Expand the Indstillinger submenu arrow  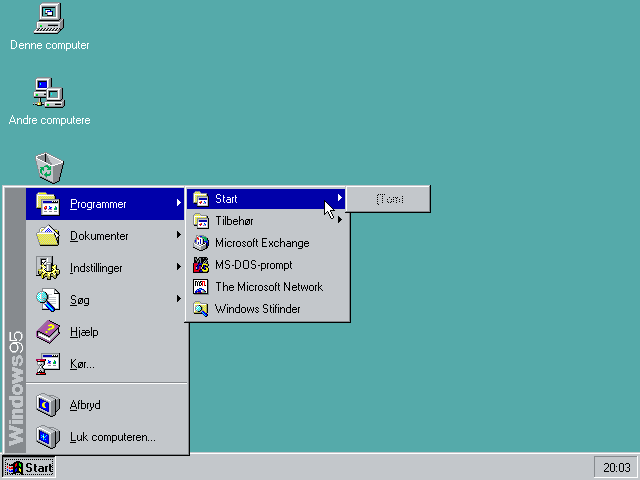pyautogui.click(x=179, y=267)
